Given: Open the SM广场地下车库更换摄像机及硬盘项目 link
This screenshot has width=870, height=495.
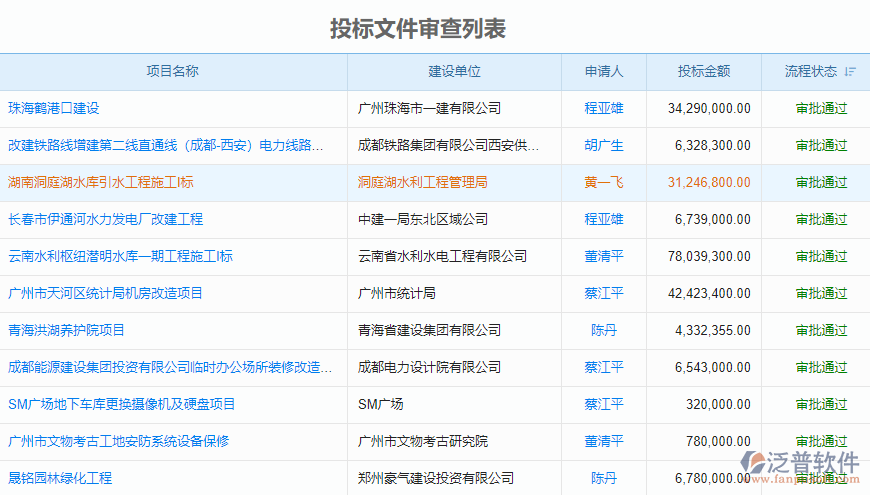Looking at the screenshot, I should point(122,405).
